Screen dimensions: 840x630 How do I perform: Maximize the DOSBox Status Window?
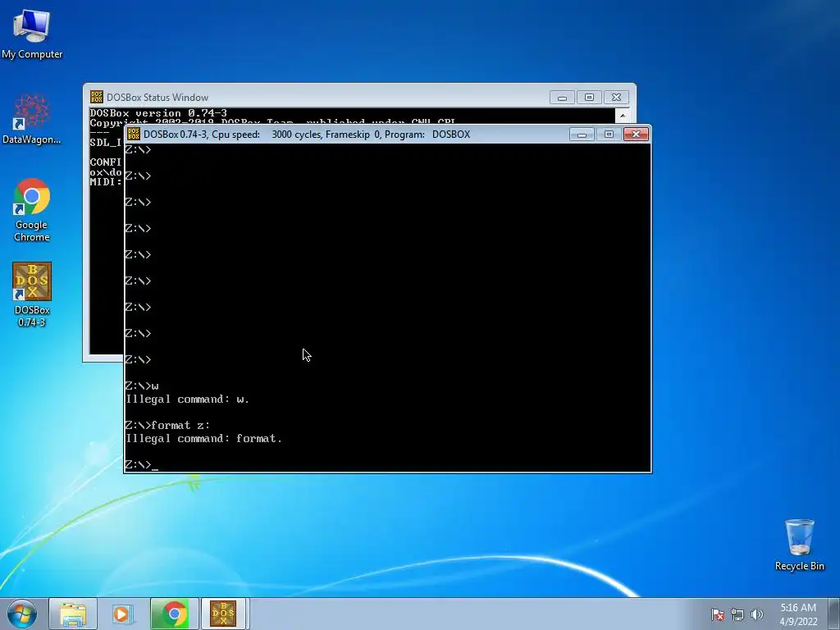589,97
